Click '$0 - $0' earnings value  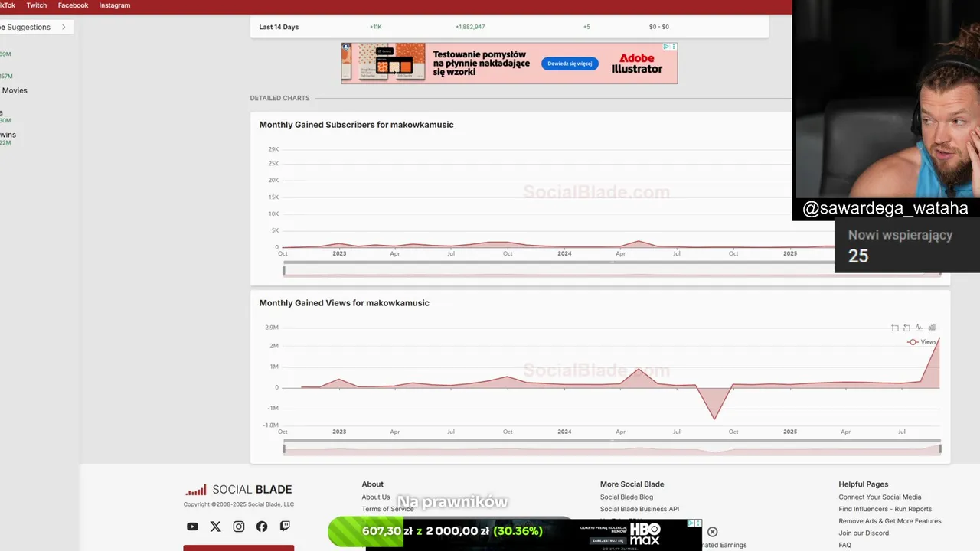pos(659,27)
